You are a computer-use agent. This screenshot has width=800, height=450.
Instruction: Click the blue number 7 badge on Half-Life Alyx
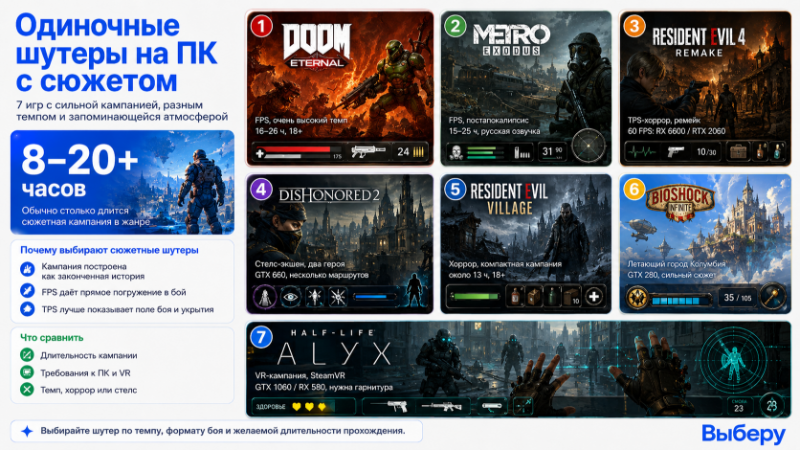pyautogui.click(x=261, y=337)
